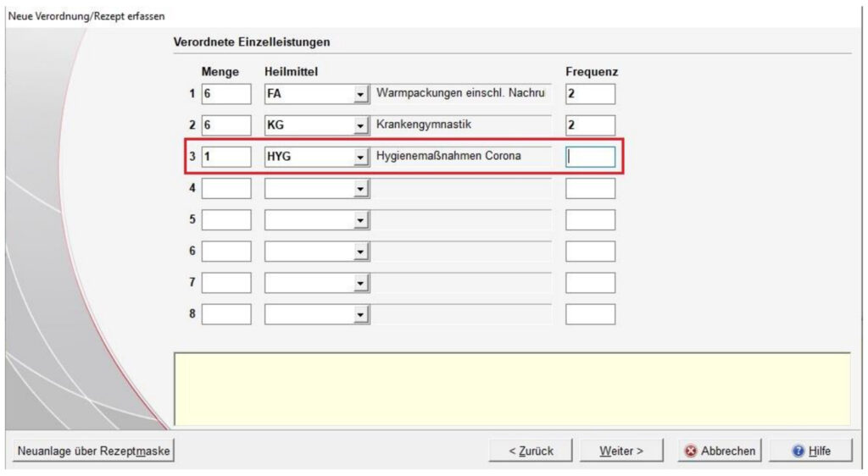Click the yellow notes area at bottom

[x=511, y=389]
